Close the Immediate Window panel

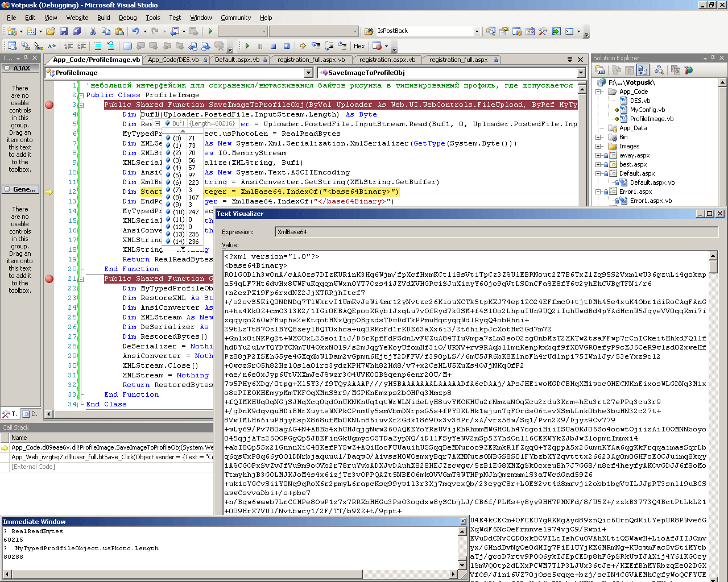click(463, 521)
